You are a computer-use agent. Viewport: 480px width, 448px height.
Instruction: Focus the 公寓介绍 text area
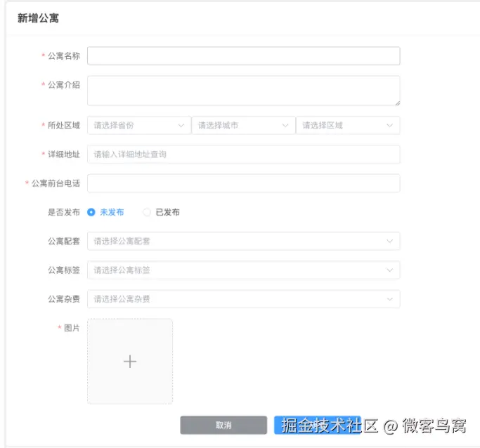click(x=243, y=91)
